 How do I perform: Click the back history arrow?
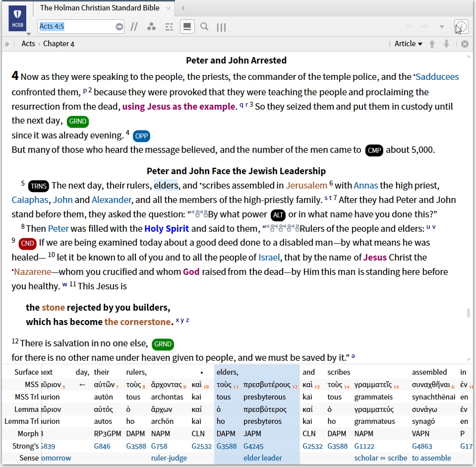point(409,27)
